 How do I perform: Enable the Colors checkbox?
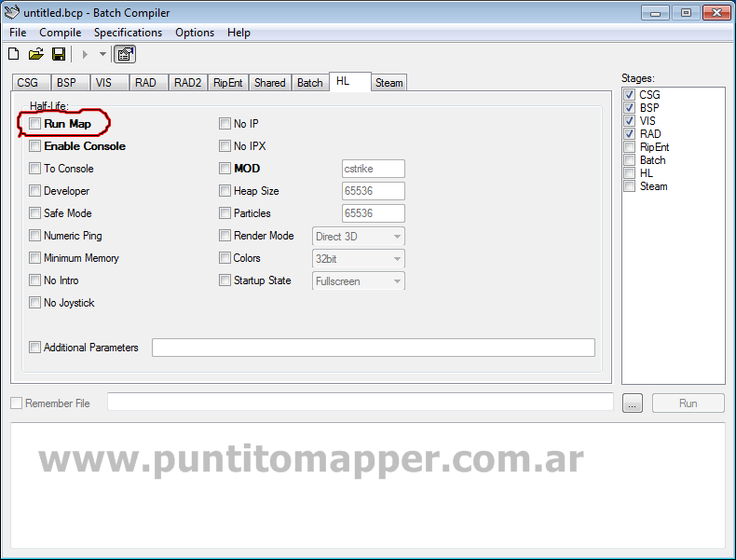225,258
